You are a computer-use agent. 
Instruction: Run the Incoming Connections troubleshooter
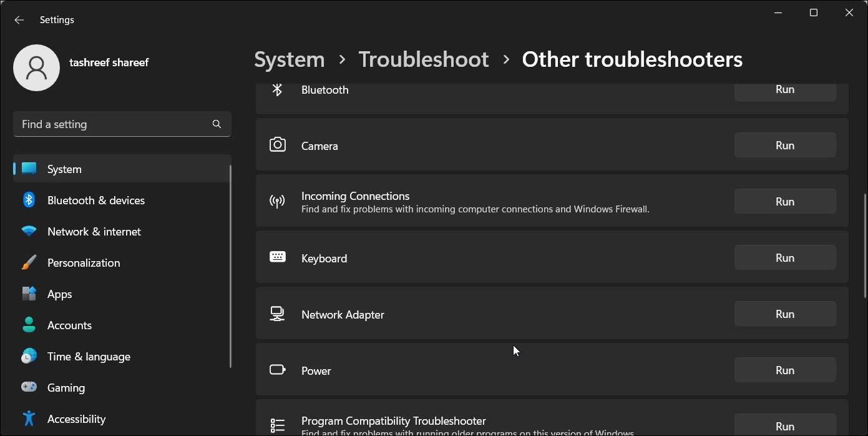point(784,201)
